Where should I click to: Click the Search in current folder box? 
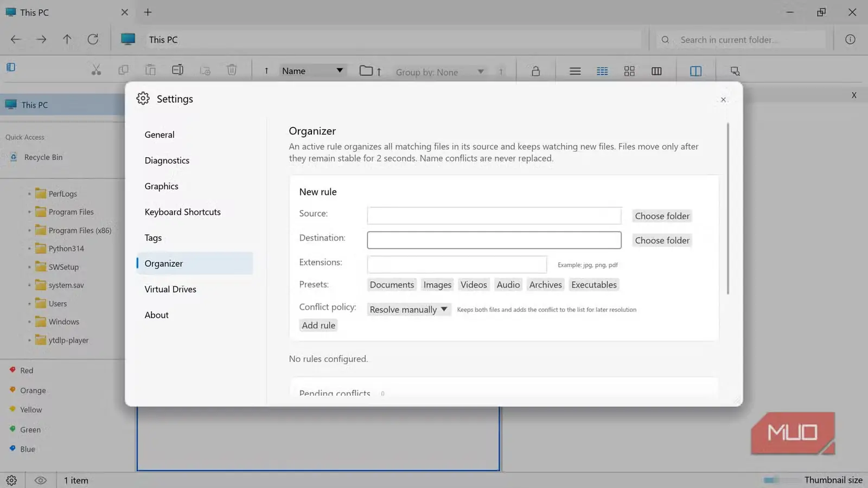pos(741,40)
